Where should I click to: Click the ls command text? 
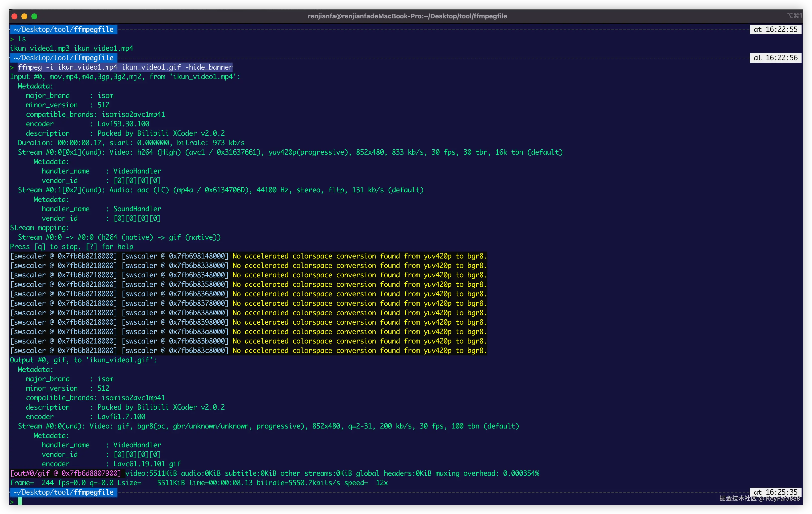(x=22, y=39)
